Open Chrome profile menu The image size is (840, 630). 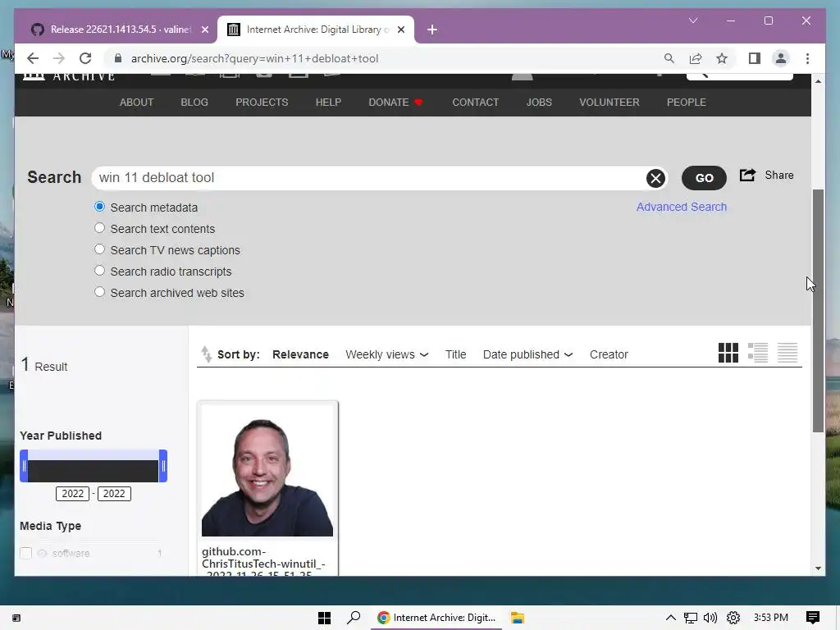click(x=781, y=58)
